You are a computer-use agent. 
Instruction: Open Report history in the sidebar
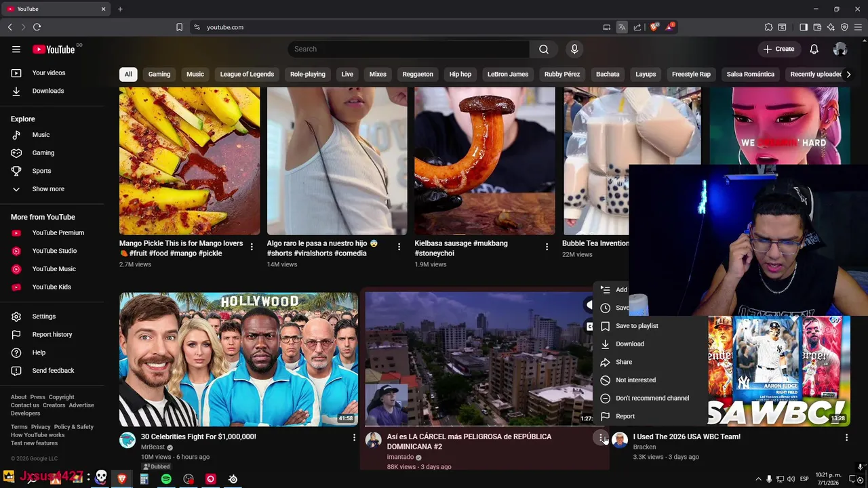(52, 335)
